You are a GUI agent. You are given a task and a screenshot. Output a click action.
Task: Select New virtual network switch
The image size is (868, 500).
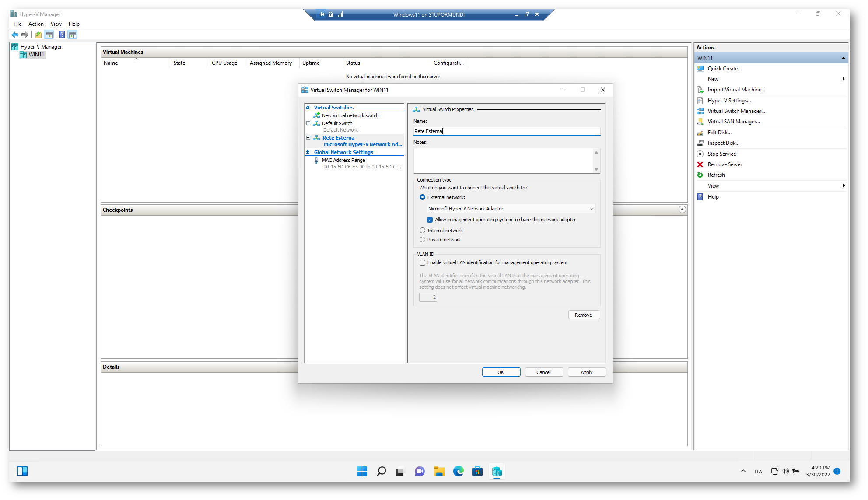350,115
